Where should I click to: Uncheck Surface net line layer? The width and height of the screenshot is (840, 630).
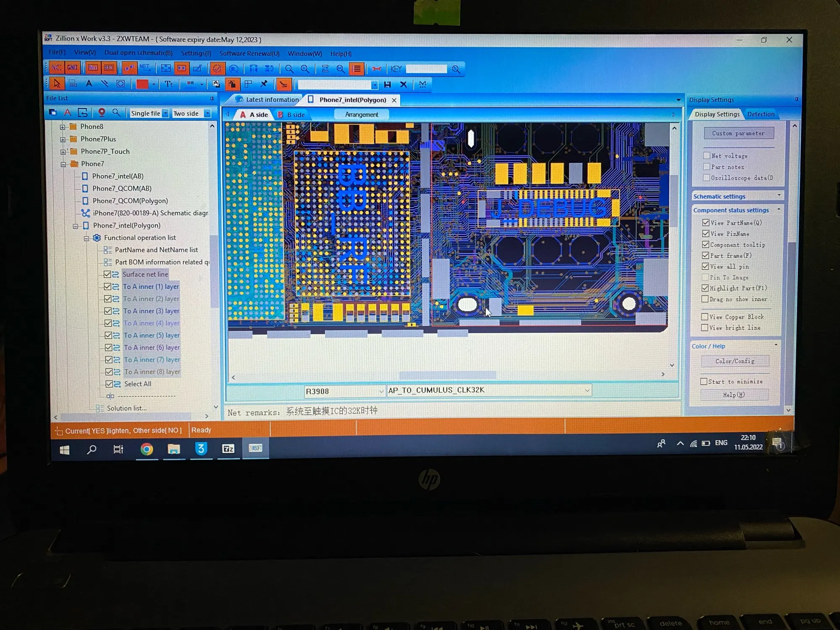click(108, 274)
